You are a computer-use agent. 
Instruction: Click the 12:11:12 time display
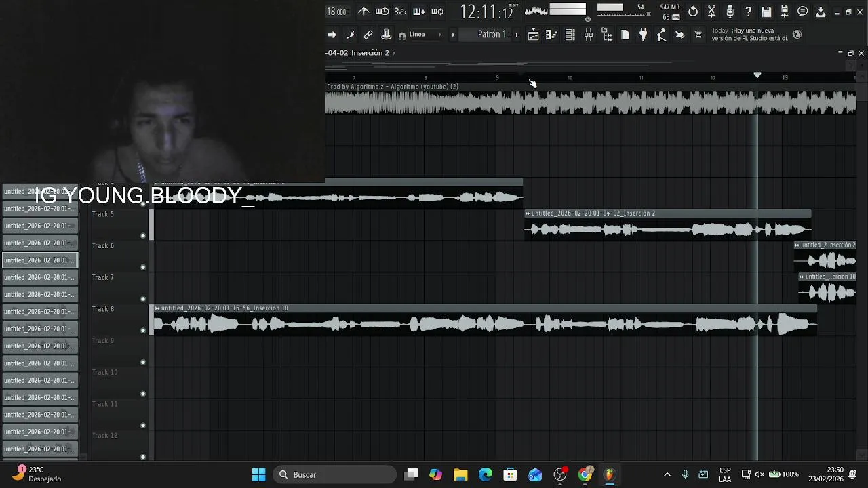point(487,12)
